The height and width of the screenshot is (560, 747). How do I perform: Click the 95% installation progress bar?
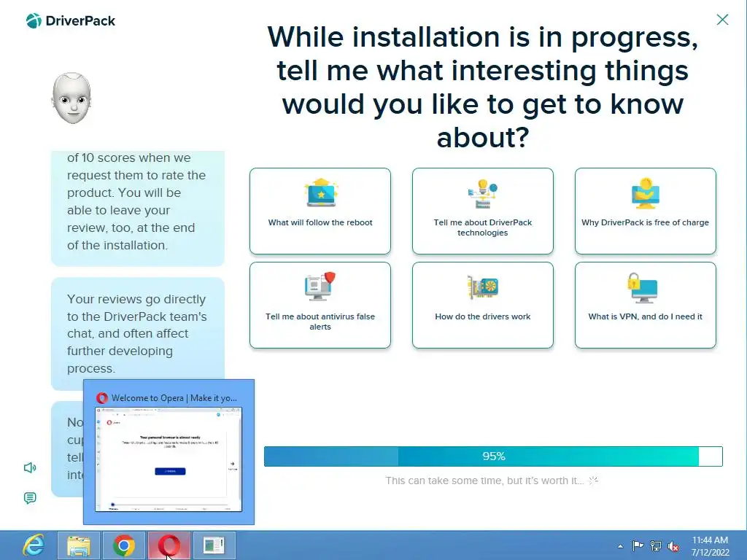[493, 456]
